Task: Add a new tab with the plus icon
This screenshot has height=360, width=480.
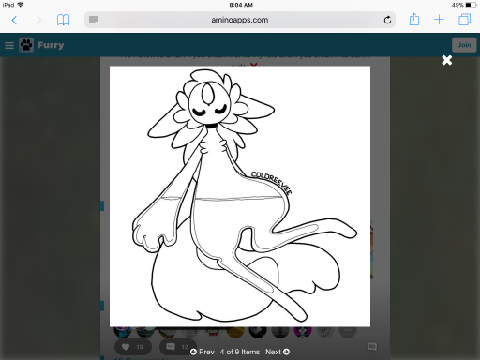Action: pos(439,20)
